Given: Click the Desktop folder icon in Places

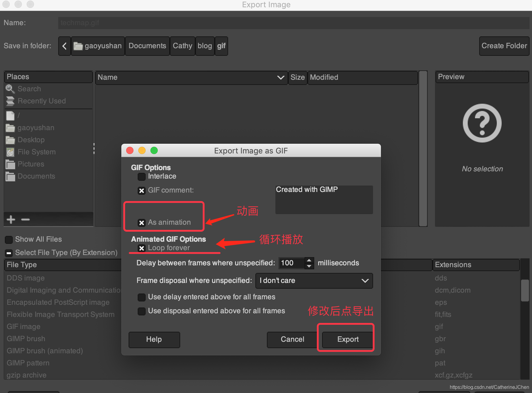Looking at the screenshot, I should coord(10,140).
